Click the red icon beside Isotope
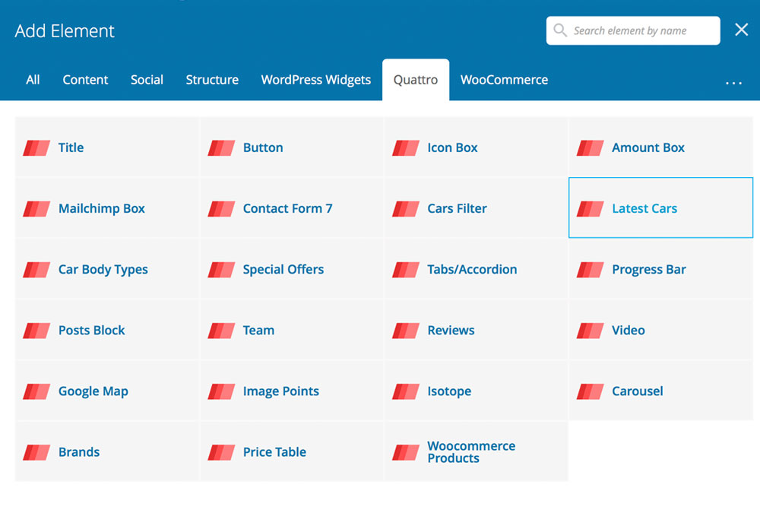This screenshot has width=760, height=532. coord(406,391)
